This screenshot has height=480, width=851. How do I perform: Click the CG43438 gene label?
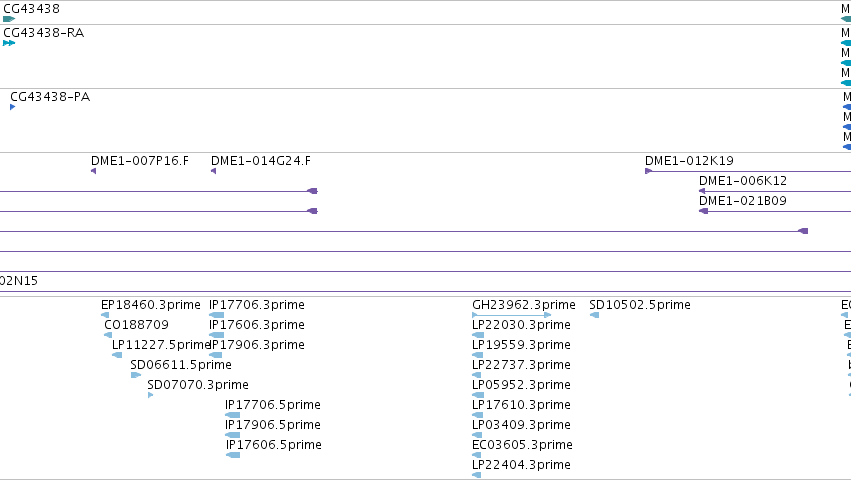31,9
